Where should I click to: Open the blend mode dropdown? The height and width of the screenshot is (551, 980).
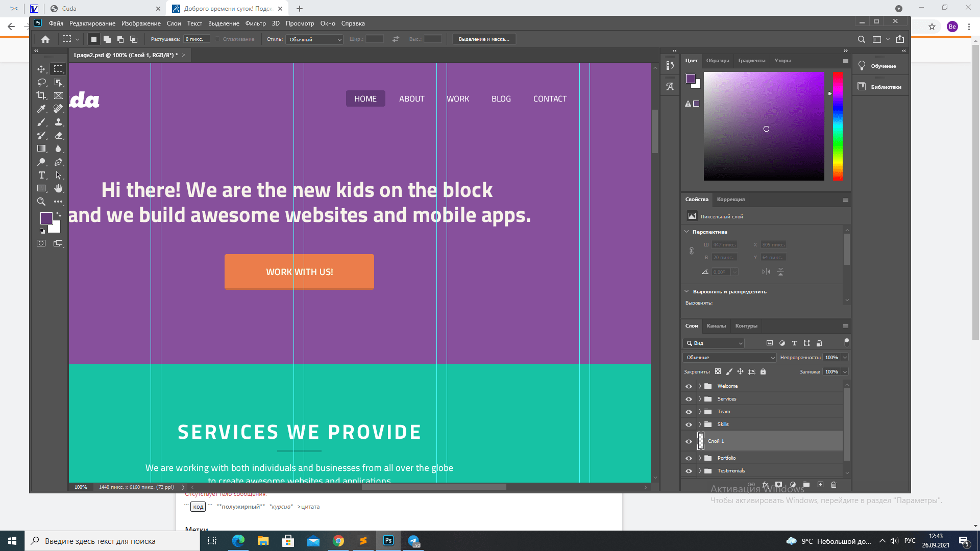[x=729, y=358]
